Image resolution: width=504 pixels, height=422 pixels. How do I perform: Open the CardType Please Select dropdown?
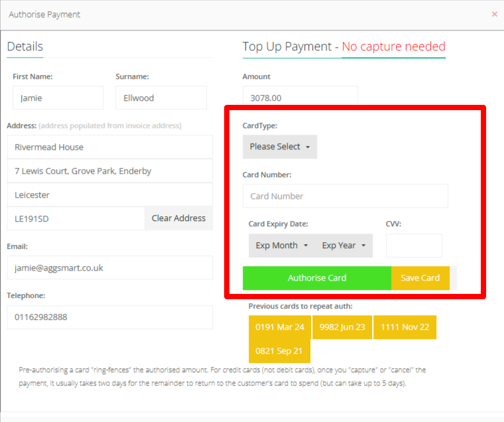[280, 147]
